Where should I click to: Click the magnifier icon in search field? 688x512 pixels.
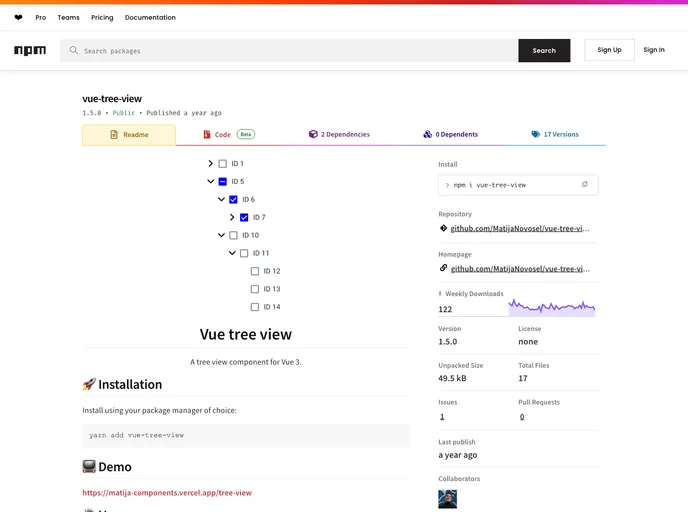point(74,50)
